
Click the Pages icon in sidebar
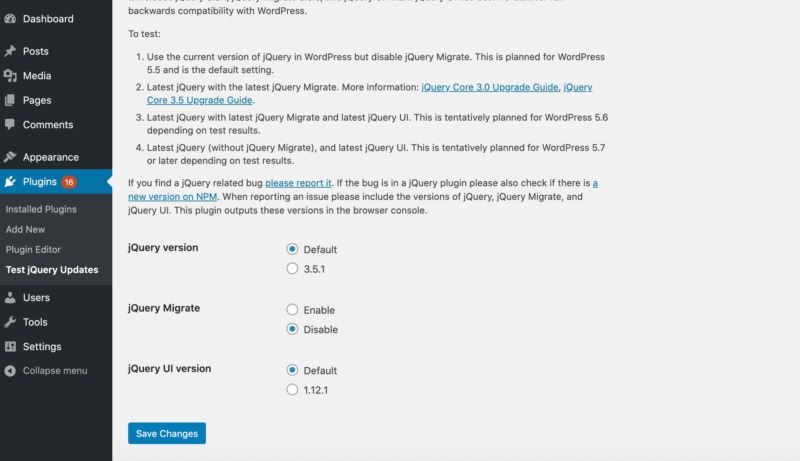coord(10,100)
